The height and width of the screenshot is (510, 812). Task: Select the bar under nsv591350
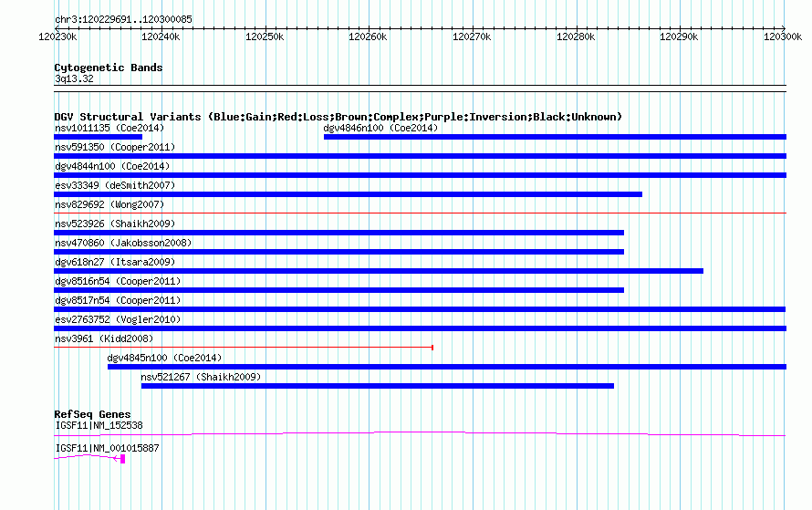tap(420, 156)
